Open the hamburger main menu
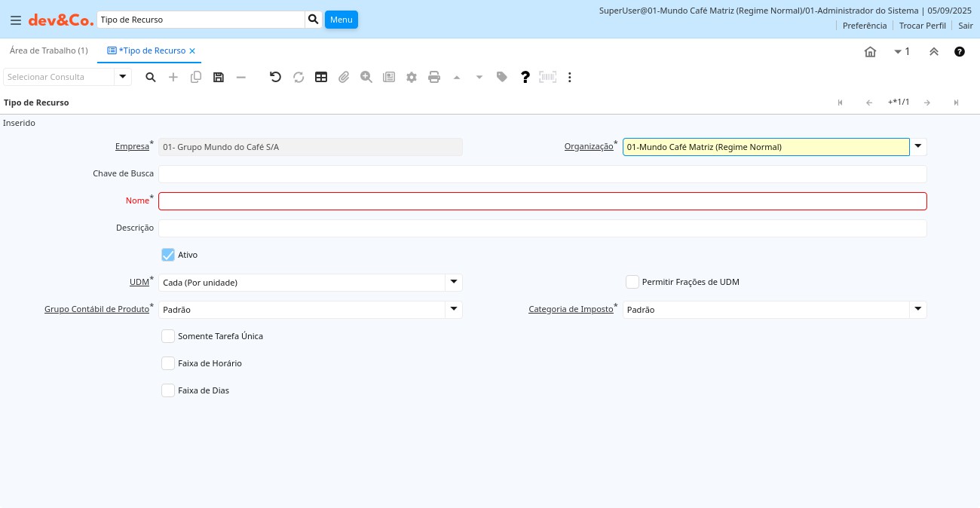 [15, 20]
